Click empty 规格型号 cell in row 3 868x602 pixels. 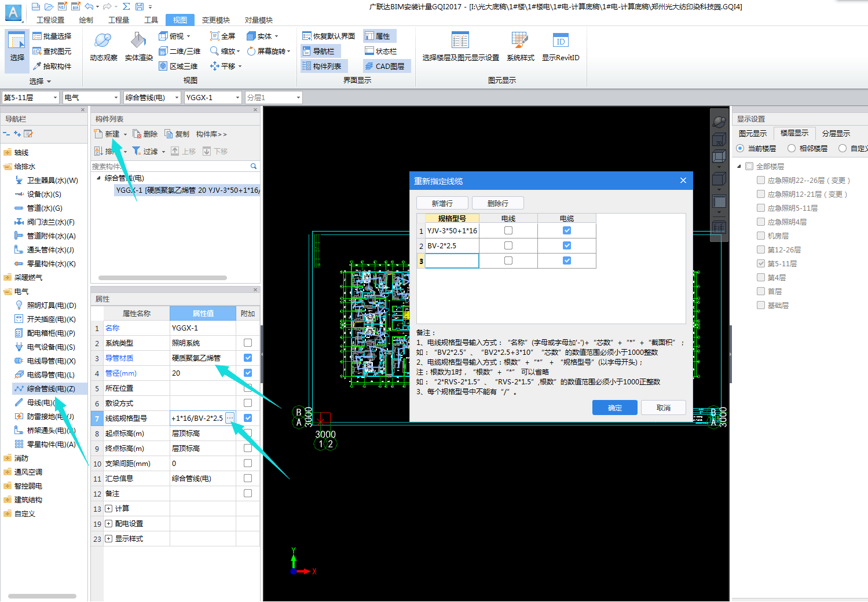tap(452, 260)
